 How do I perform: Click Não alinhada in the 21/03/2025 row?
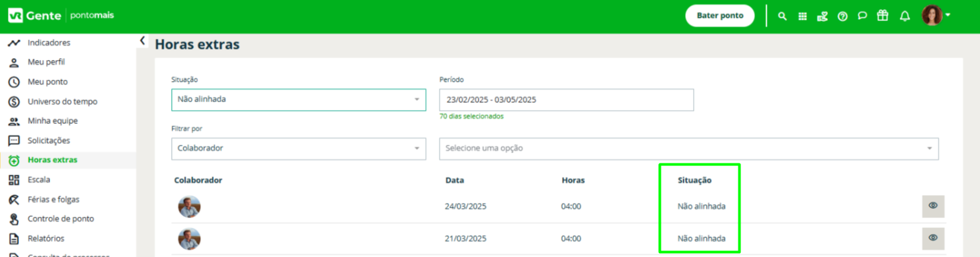[702, 239]
